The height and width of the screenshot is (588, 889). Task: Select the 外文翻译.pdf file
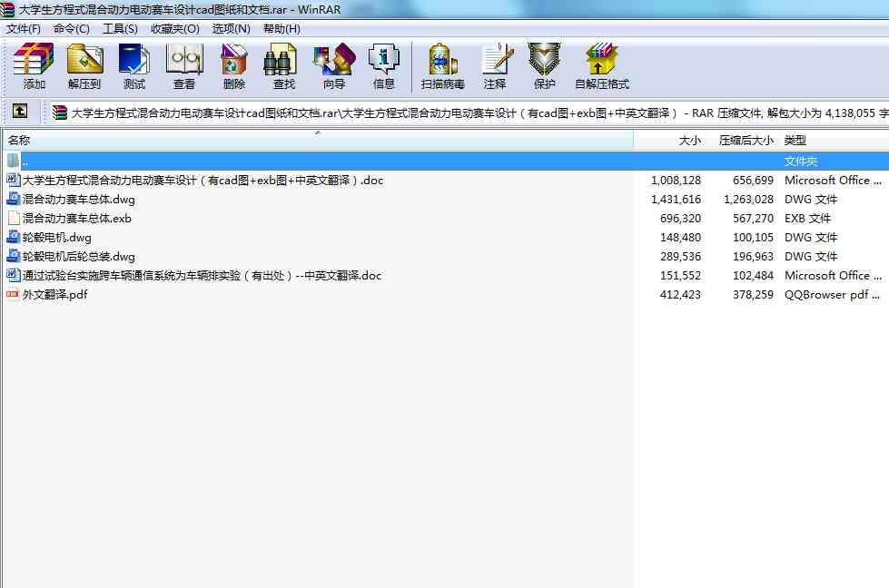54,295
